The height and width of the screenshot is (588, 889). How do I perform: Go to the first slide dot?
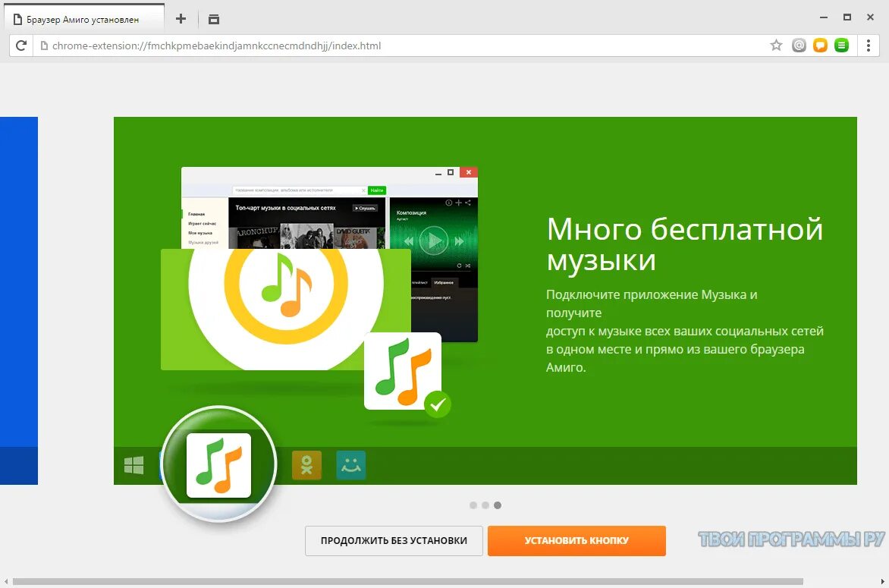click(473, 505)
